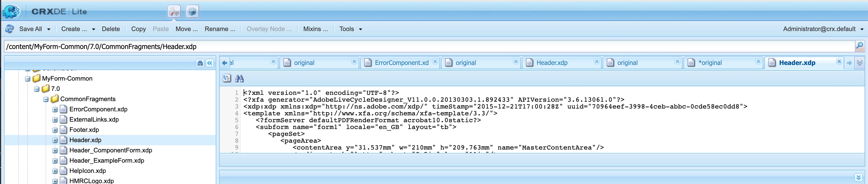Image resolution: width=868 pixels, height=184 pixels.
Task: Click the repository path input field
Action: pyautogui.click(x=429, y=46)
